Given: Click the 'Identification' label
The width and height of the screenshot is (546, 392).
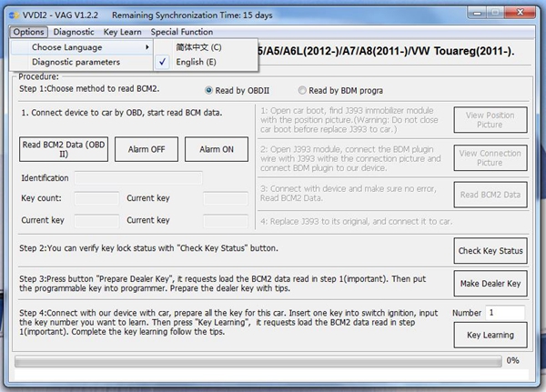Looking at the screenshot, I should pyautogui.click(x=45, y=178).
